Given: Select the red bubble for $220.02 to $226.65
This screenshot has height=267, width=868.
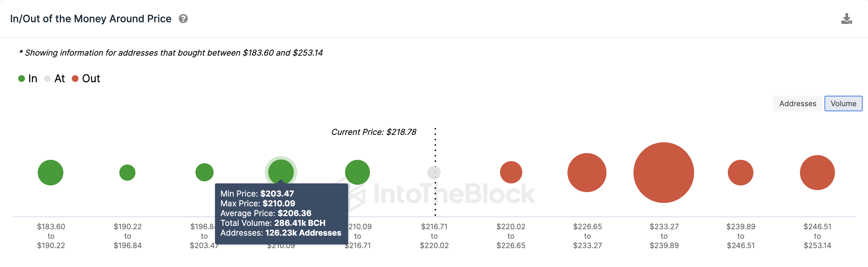Looking at the screenshot, I should pyautogui.click(x=511, y=172).
